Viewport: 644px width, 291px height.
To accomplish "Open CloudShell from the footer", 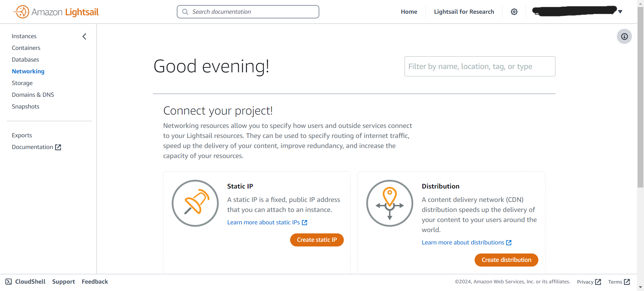I will [x=25, y=282].
